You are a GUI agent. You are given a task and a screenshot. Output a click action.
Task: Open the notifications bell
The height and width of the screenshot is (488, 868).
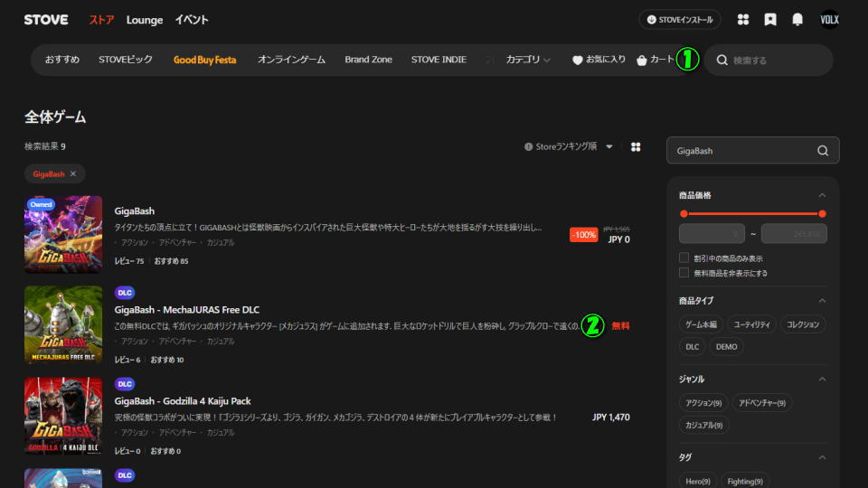pyautogui.click(x=797, y=20)
